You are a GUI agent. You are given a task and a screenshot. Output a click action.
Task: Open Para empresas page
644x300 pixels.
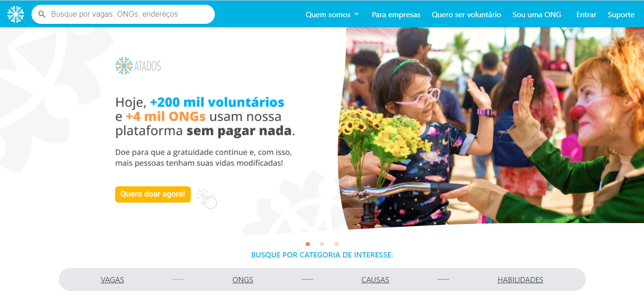coord(396,14)
